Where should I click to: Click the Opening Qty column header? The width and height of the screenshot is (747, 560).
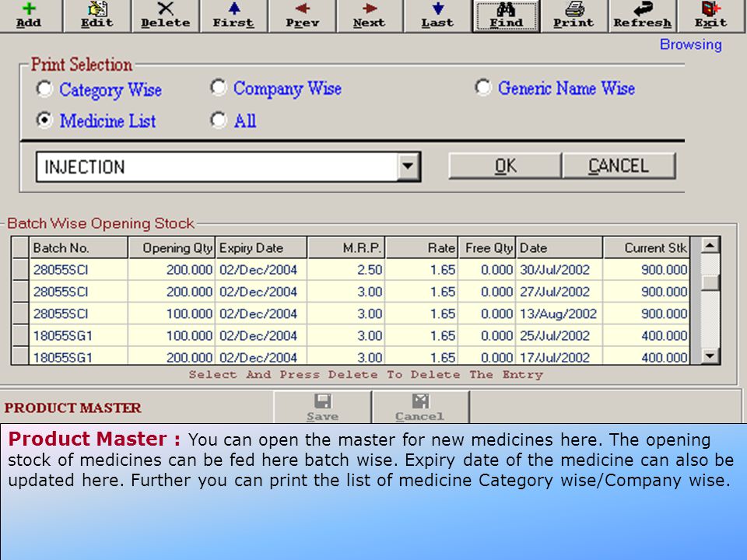click(171, 248)
